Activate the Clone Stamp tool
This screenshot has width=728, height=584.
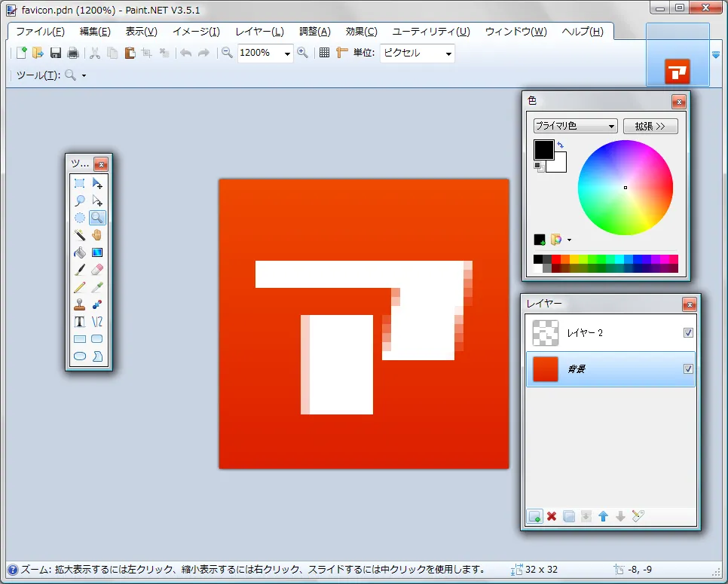80,304
